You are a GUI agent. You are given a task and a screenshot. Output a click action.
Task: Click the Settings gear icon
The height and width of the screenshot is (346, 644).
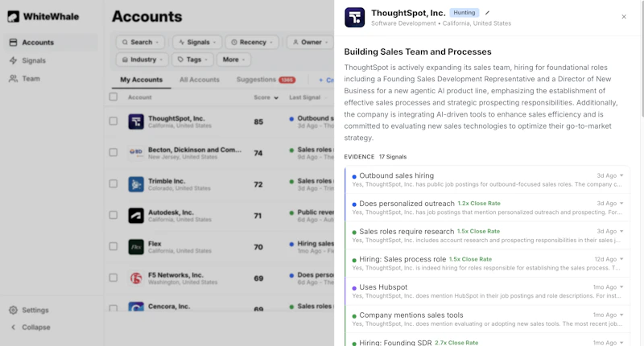point(13,310)
